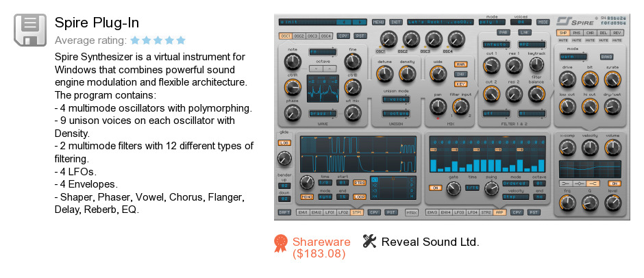Click the phase knob
The image size is (644, 278).
click(292, 112)
